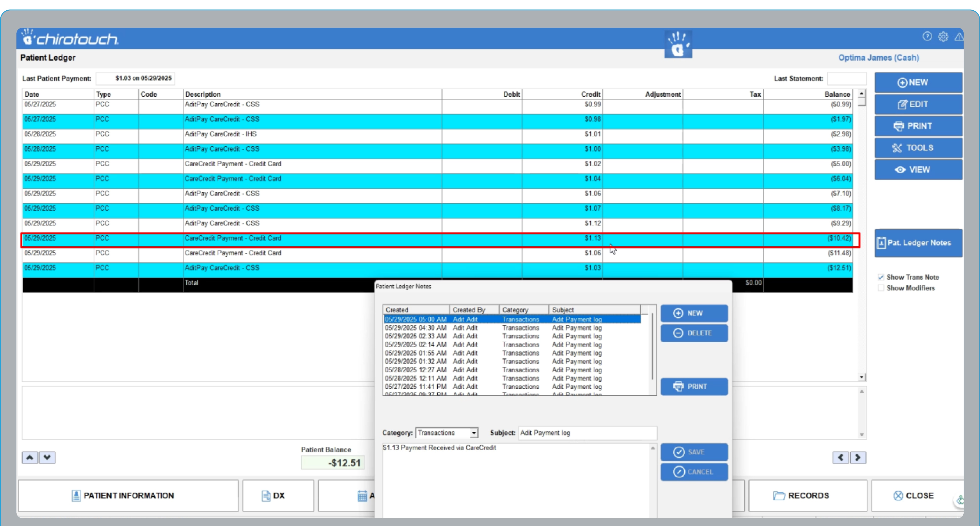Open RECORDS
The width and height of the screenshot is (980, 526).
808,496
